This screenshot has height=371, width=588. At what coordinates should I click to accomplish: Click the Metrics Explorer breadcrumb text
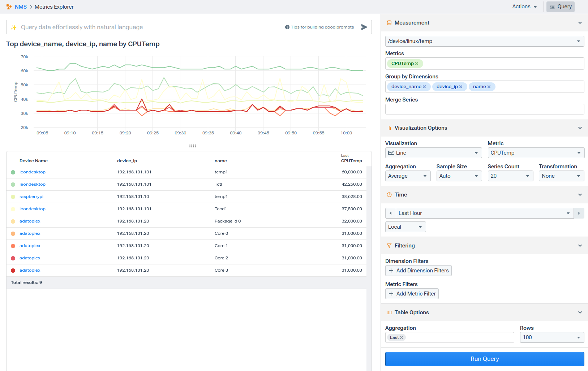(x=54, y=7)
